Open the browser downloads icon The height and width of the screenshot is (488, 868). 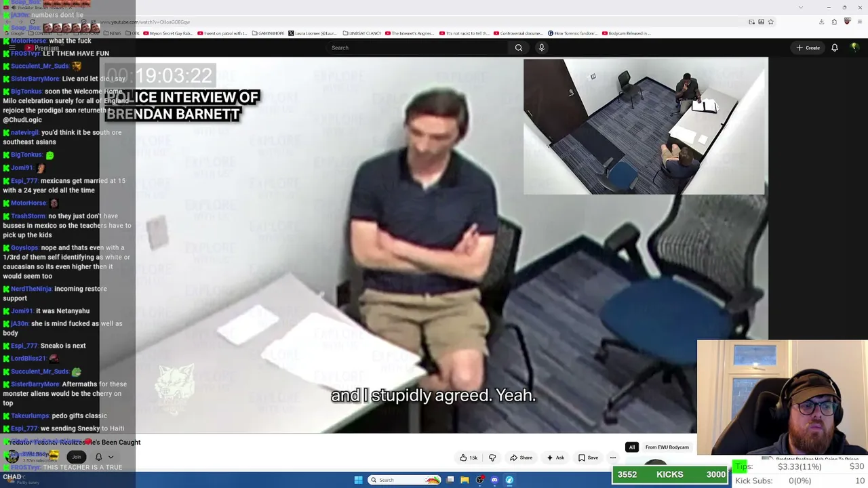tap(822, 22)
